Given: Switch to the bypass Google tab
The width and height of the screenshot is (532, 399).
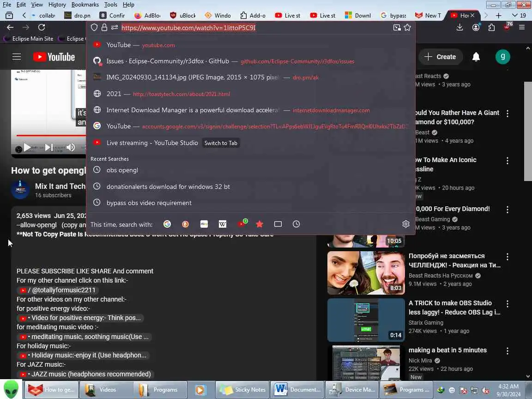Looking at the screenshot, I should (x=393, y=15).
